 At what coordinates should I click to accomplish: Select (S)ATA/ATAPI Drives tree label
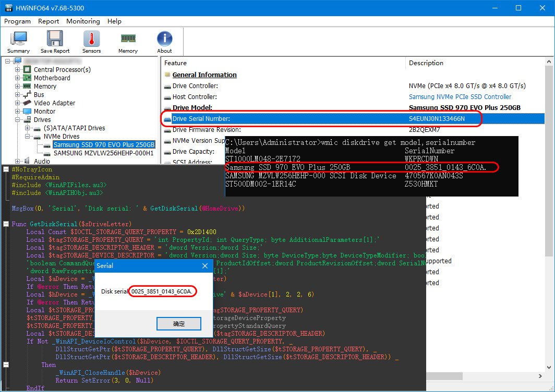(x=74, y=128)
